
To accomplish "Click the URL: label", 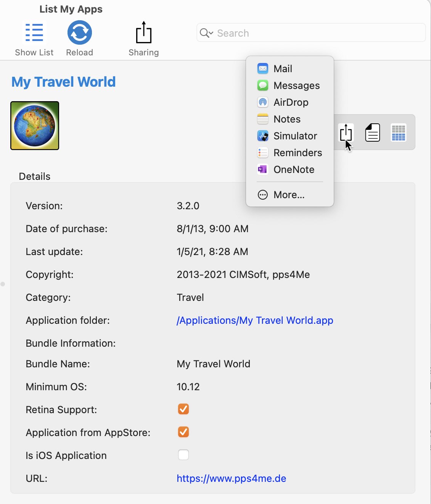I will coord(37,478).
